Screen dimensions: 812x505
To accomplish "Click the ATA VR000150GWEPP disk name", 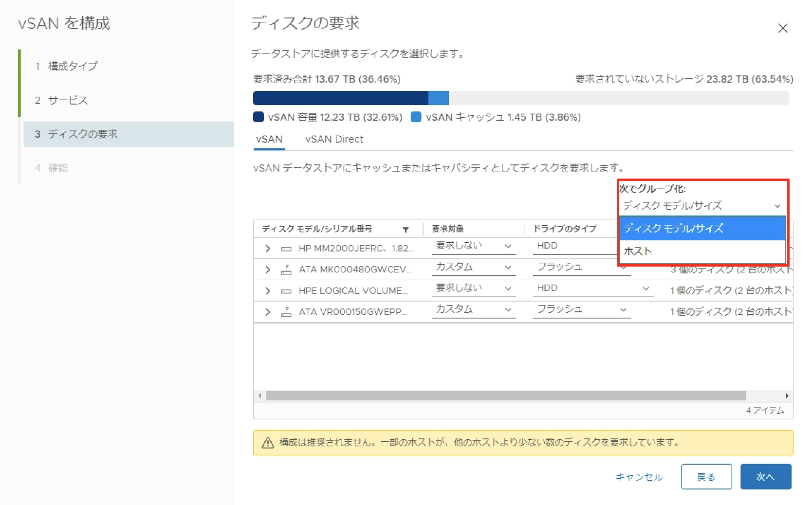I will [x=352, y=312].
